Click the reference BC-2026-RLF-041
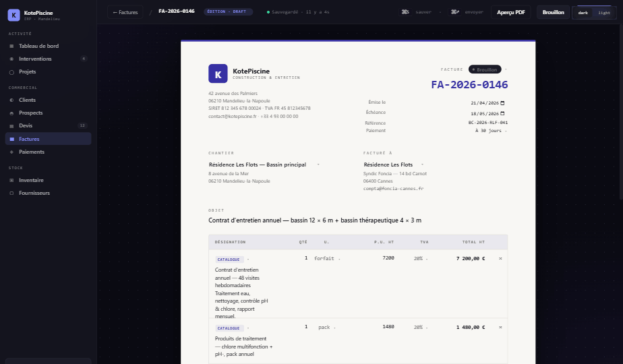623x364 pixels. coord(488,123)
